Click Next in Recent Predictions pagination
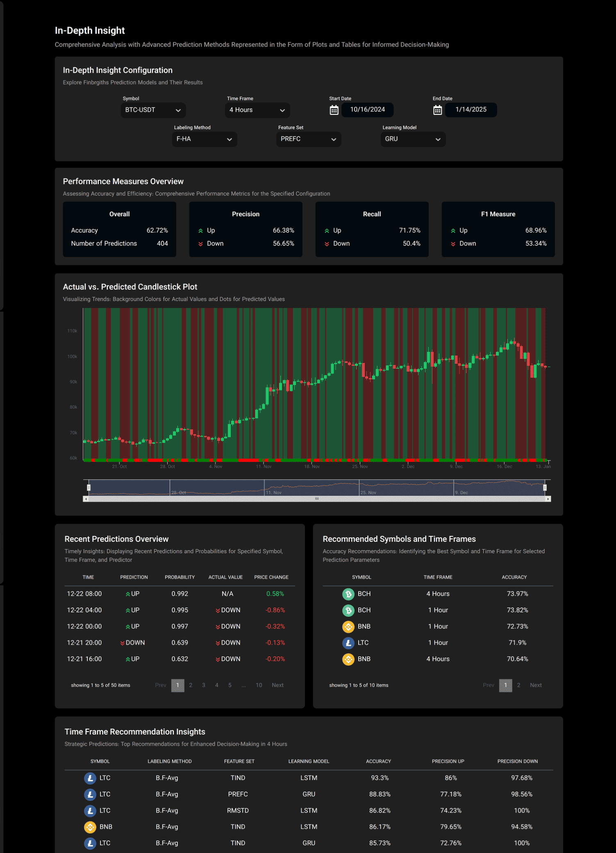This screenshot has height=853, width=616. [277, 685]
